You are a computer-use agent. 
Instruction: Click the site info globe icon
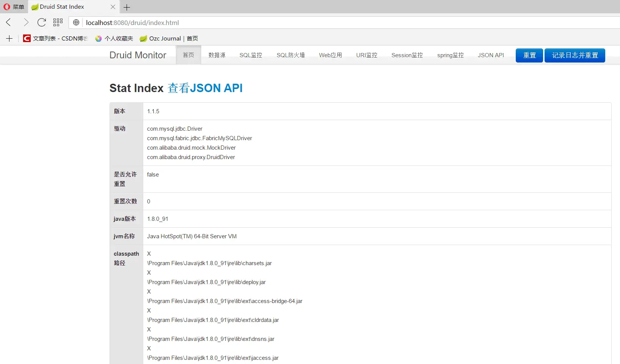point(76,22)
